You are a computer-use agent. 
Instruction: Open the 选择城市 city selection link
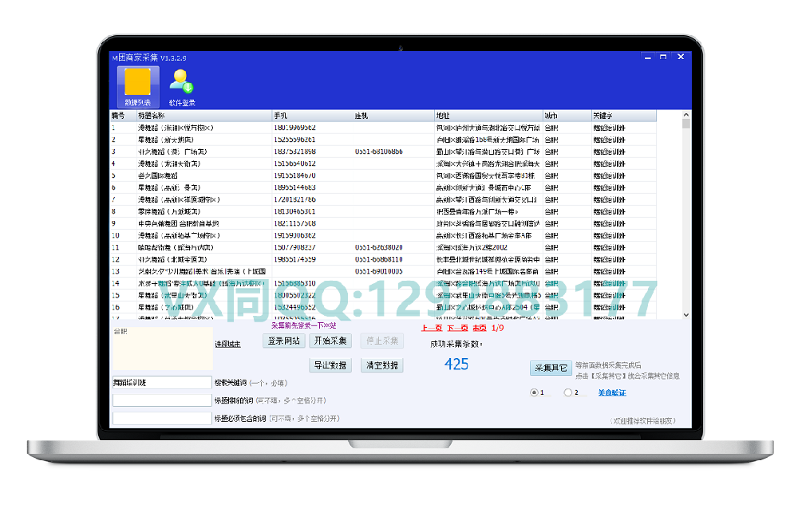(227, 345)
